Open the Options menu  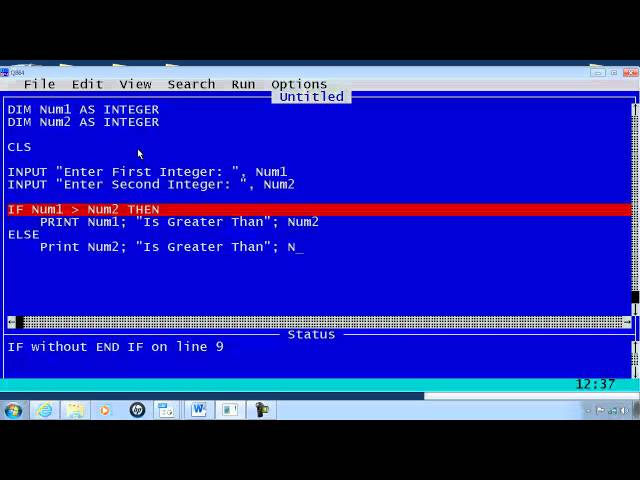299,84
